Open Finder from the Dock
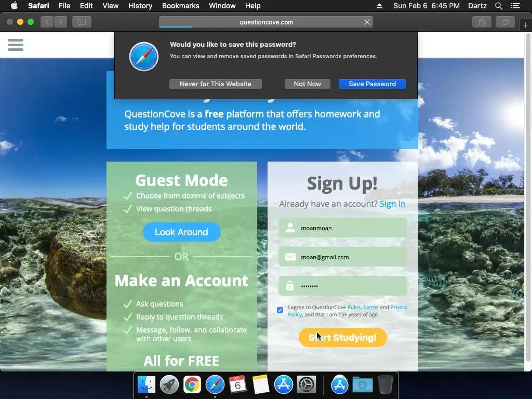This screenshot has width=532, height=399. pyautogui.click(x=146, y=385)
